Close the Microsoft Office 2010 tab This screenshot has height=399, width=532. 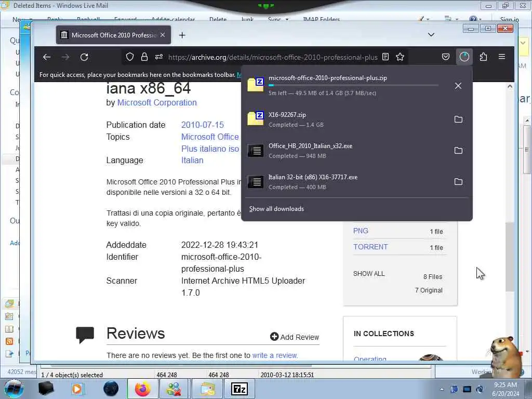click(x=163, y=35)
